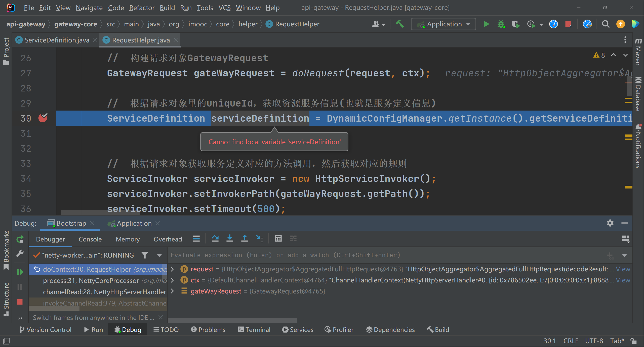Rerun Bootstrap debug session icon
Image resolution: width=644 pixels, height=347 pixels.
[x=20, y=239]
